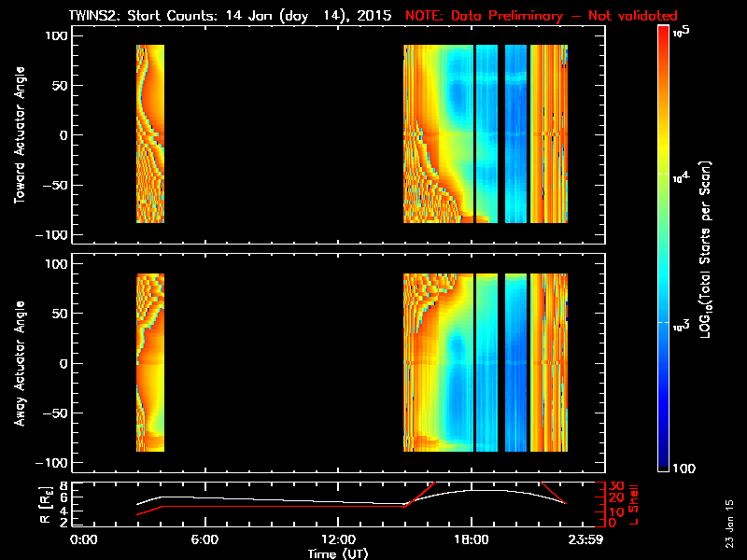
Task: Click the "18:00" time tick label
Action: [472, 539]
